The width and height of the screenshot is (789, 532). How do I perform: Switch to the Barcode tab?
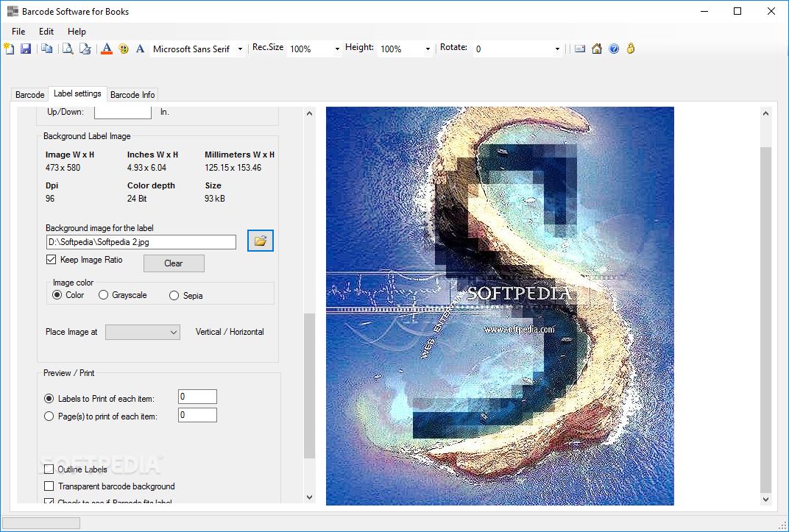point(29,94)
